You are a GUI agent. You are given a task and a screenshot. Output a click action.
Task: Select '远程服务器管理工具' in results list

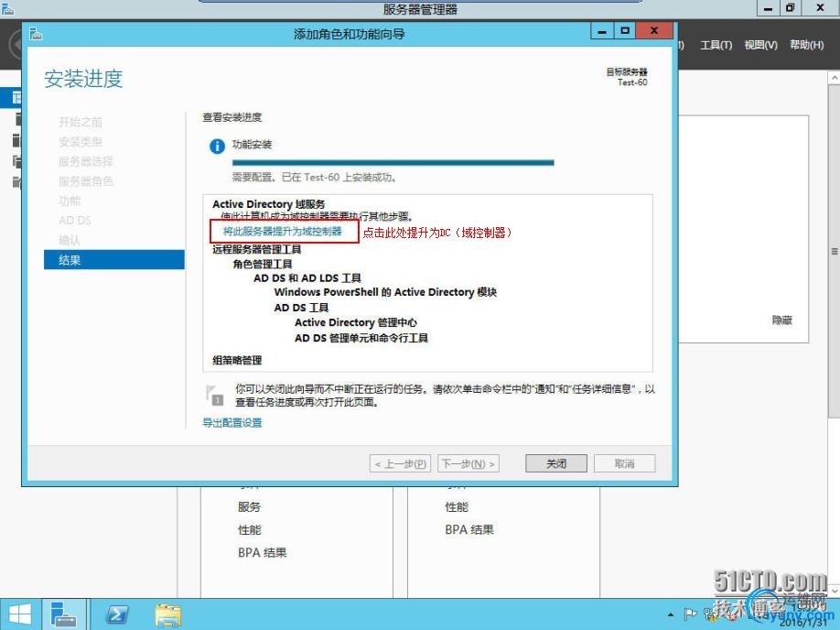256,249
